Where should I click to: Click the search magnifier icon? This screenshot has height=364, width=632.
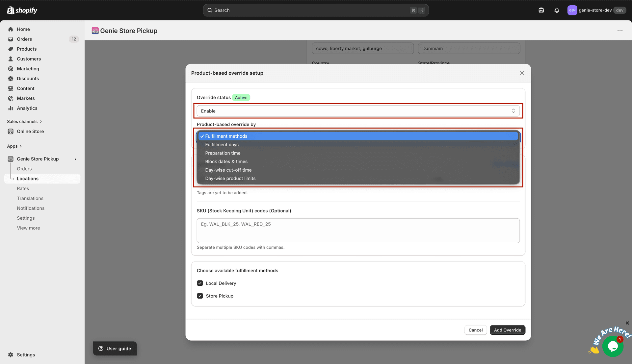[x=210, y=10]
